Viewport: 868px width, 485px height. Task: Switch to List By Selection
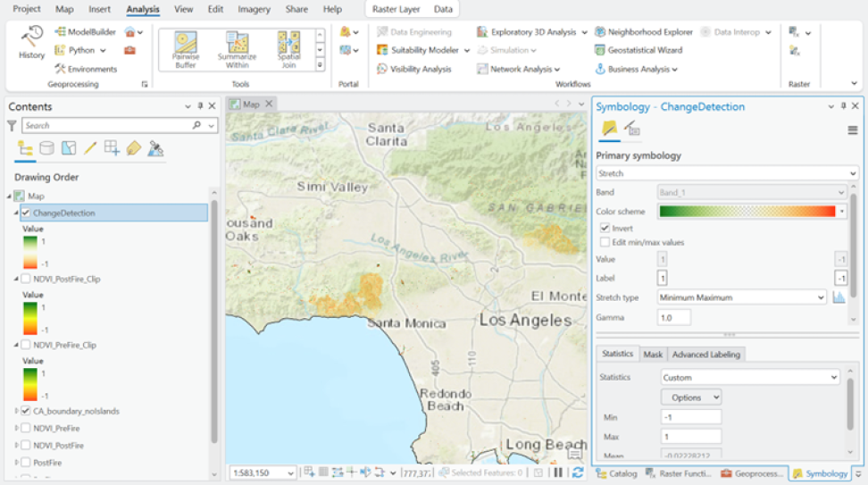[69, 148]
